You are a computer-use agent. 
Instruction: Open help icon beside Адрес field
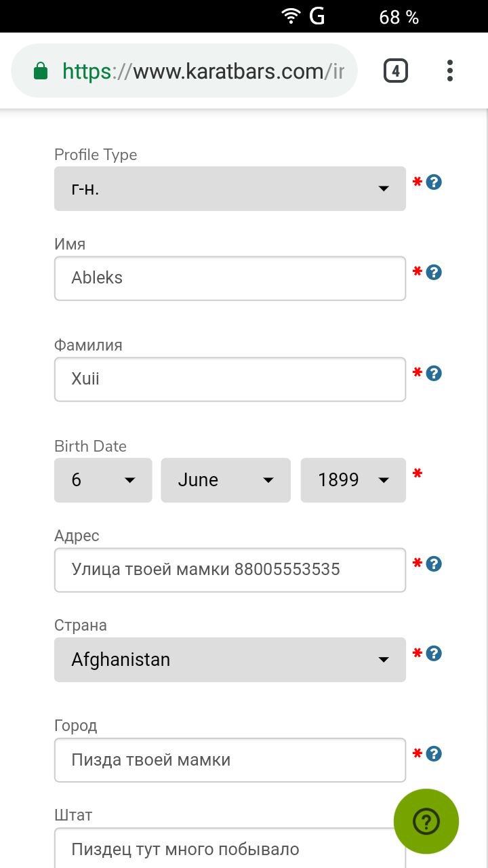434,564
